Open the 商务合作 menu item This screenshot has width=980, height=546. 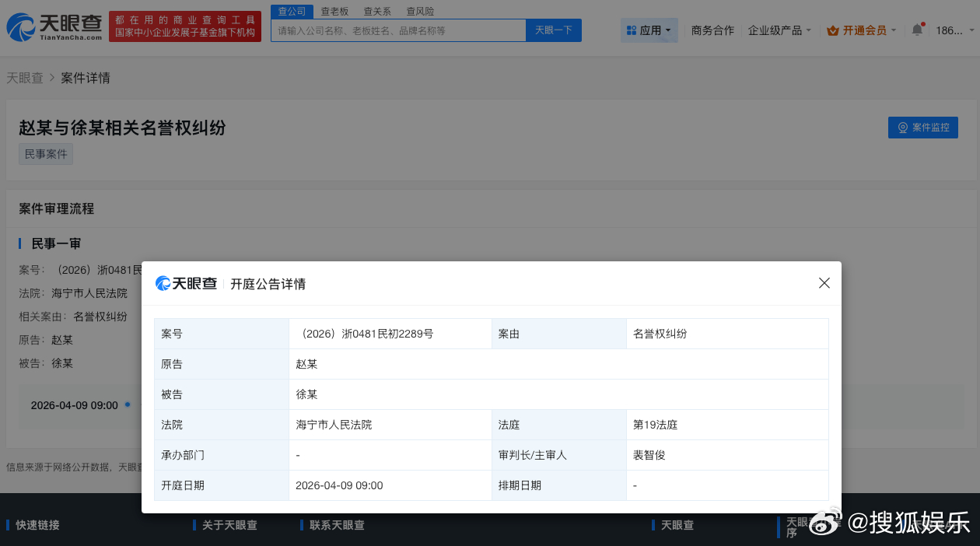click(712, 30)
